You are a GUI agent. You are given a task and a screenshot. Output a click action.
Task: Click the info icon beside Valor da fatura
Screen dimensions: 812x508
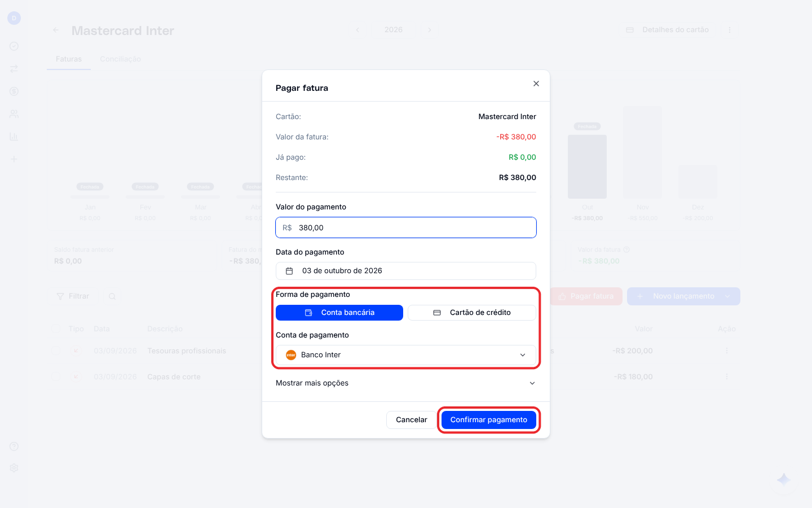tap(626, 249)
